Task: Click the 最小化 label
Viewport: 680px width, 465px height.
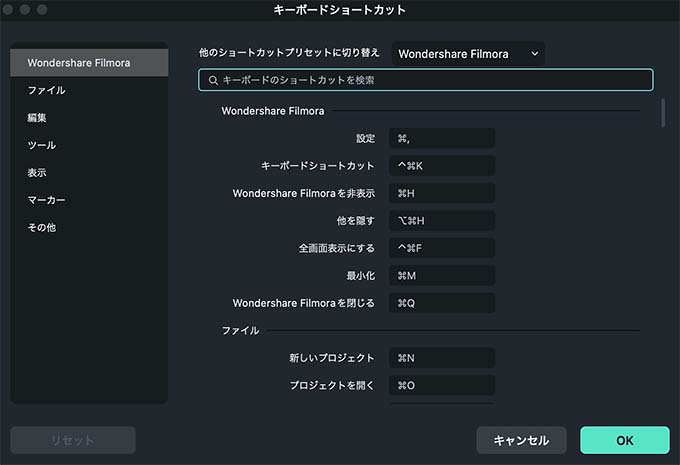Action: tap(360, 275)
